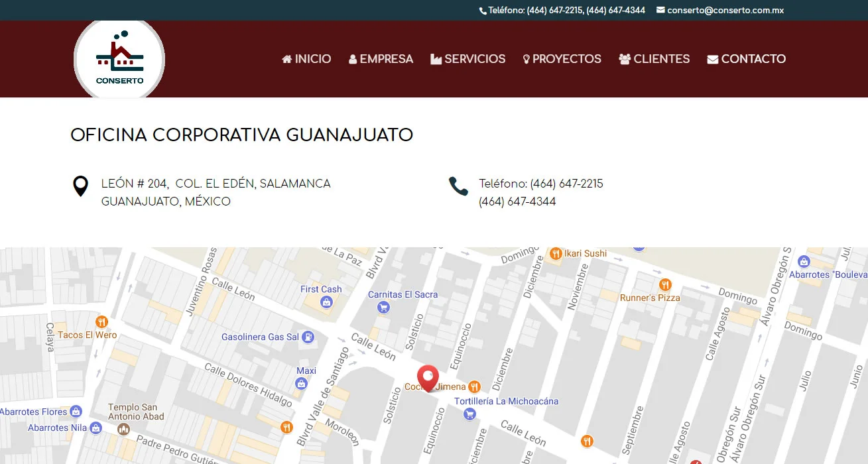Click Tortillería La Michoacána cart icon
868x464 pixels.
click(x=470, y=414)
